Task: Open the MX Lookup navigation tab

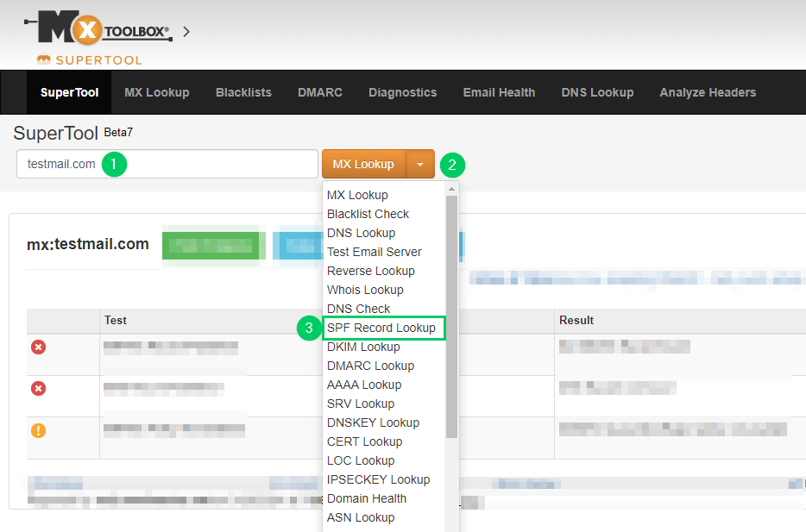Action: pos(157,92)
